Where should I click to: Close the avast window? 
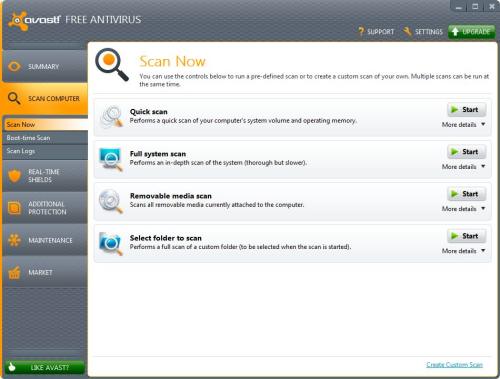492,7
